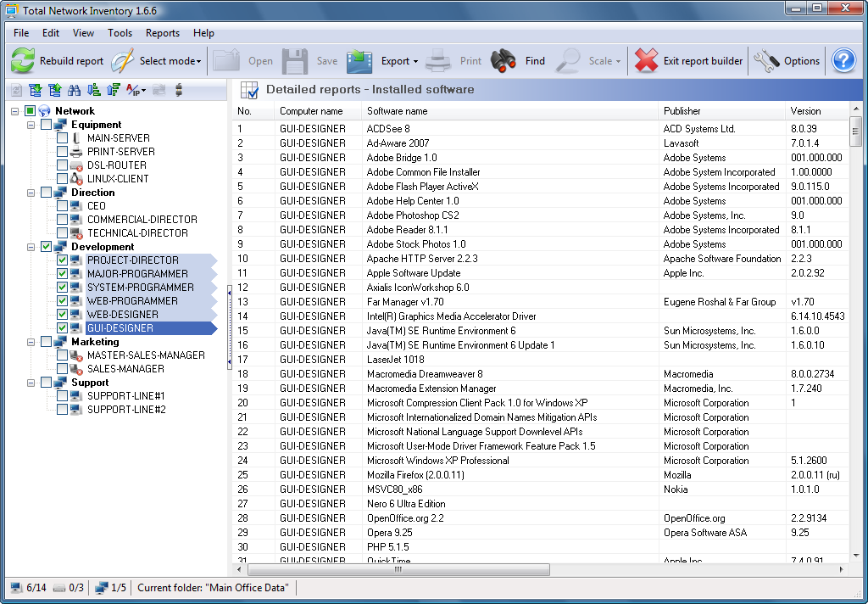Select the Adobe Photoshop CS2 row
This screenshot has height=604, width=868.
click(540, 215)
